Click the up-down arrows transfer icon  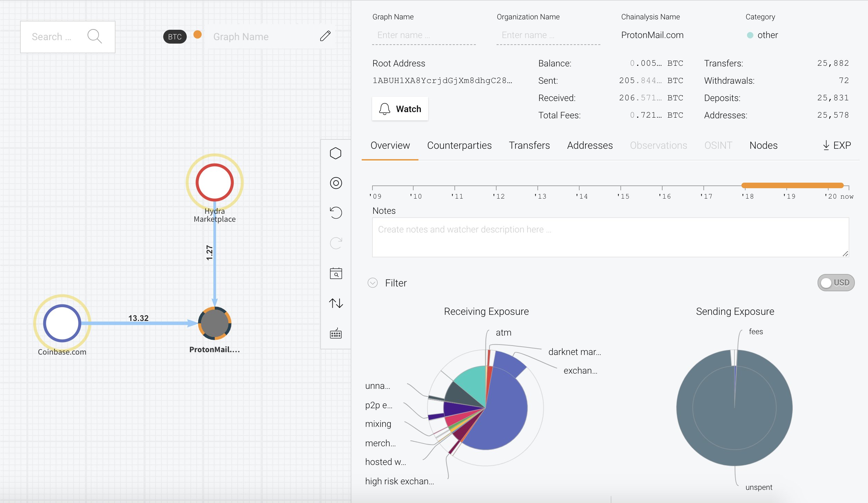pos(335,303)
